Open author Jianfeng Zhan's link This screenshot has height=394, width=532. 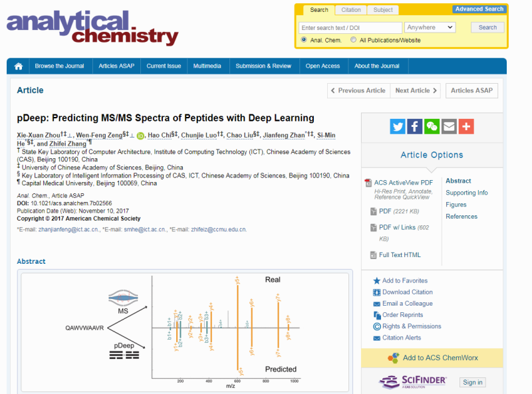pos(284,136)
